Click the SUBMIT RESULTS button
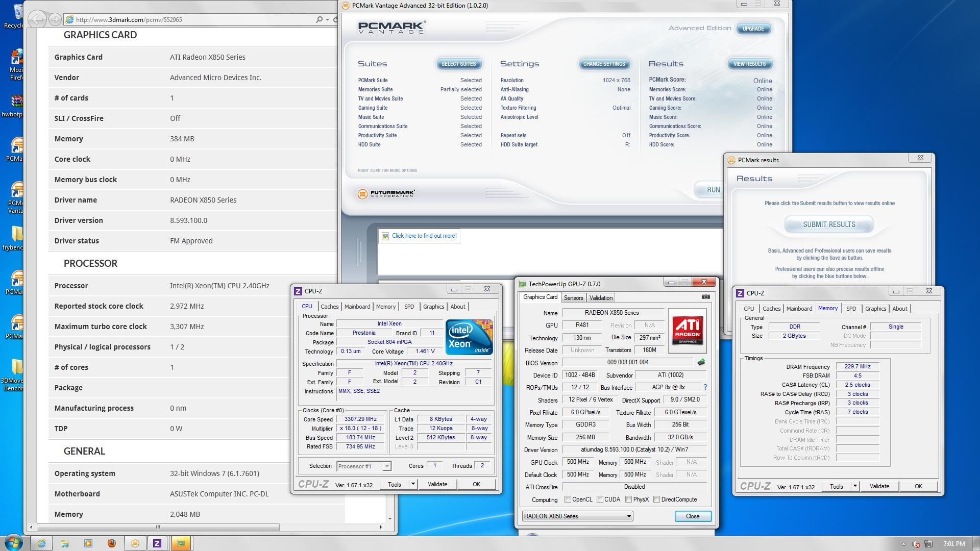The width and height of the screenshot is (980, 551). tap(829, 224)
